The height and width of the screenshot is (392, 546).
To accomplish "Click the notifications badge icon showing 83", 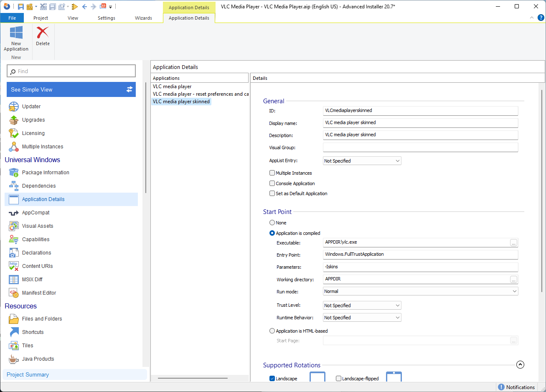I will pyautogui.click(x=103, y=6).
